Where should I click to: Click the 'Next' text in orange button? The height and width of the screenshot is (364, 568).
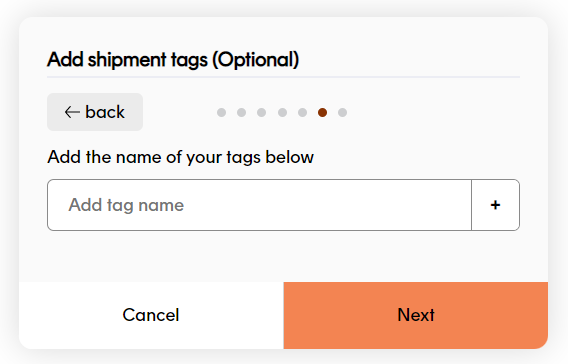(416, 315)
